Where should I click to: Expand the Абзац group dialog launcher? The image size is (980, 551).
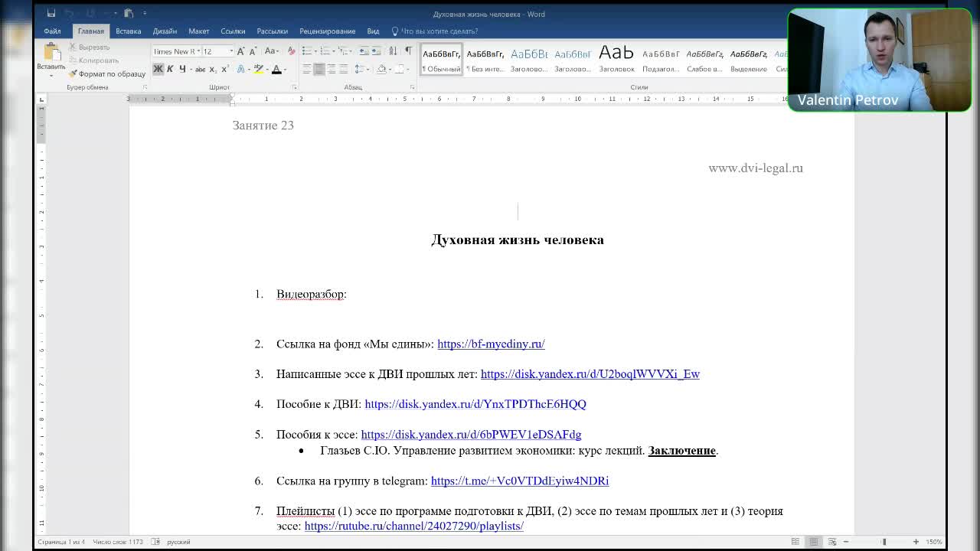pyautogui.click(x=412, y=87)
